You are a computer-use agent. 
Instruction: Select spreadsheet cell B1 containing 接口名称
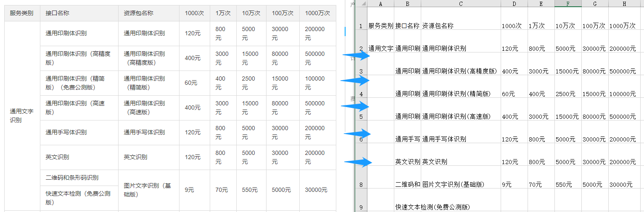pos(407,19)
